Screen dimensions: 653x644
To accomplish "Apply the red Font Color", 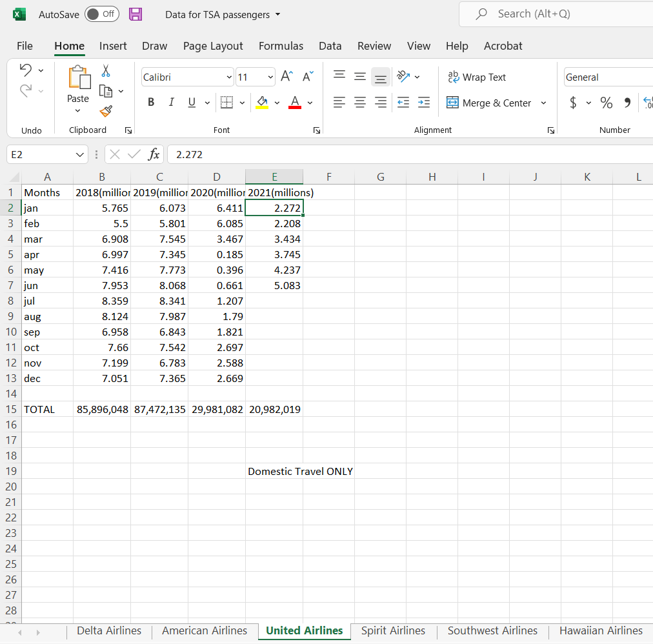I will tap(295, 103).
